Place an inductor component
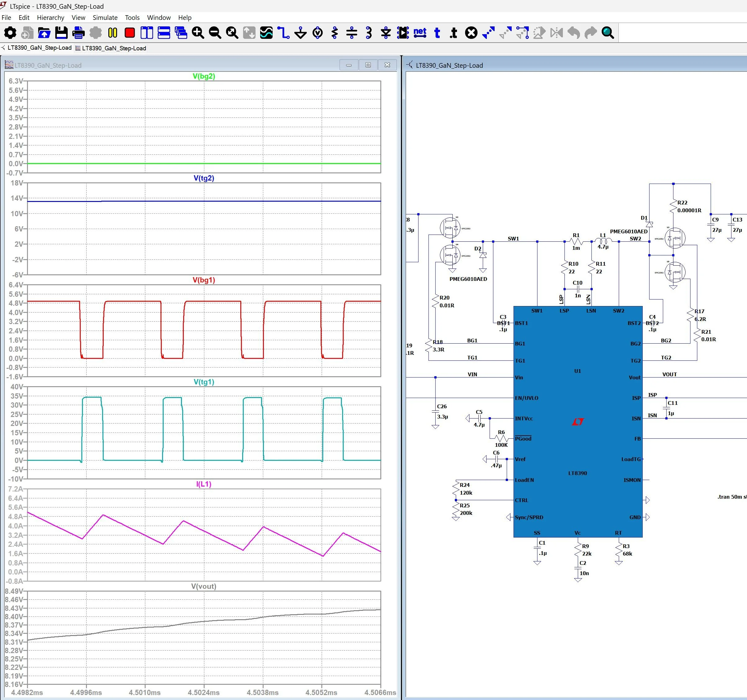The image size is (747, 700). tap(368, 33)
